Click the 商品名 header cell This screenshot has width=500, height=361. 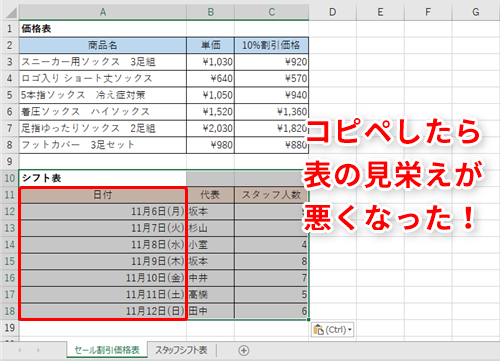point(103,45)
